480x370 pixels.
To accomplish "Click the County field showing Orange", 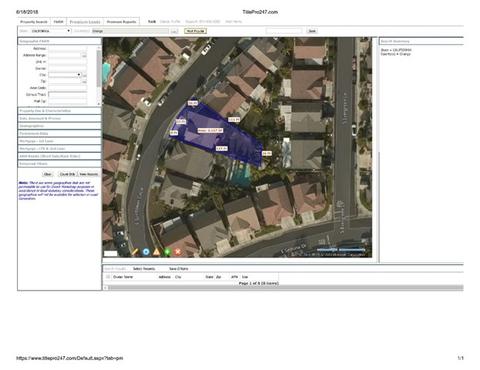I will point(130,31).
